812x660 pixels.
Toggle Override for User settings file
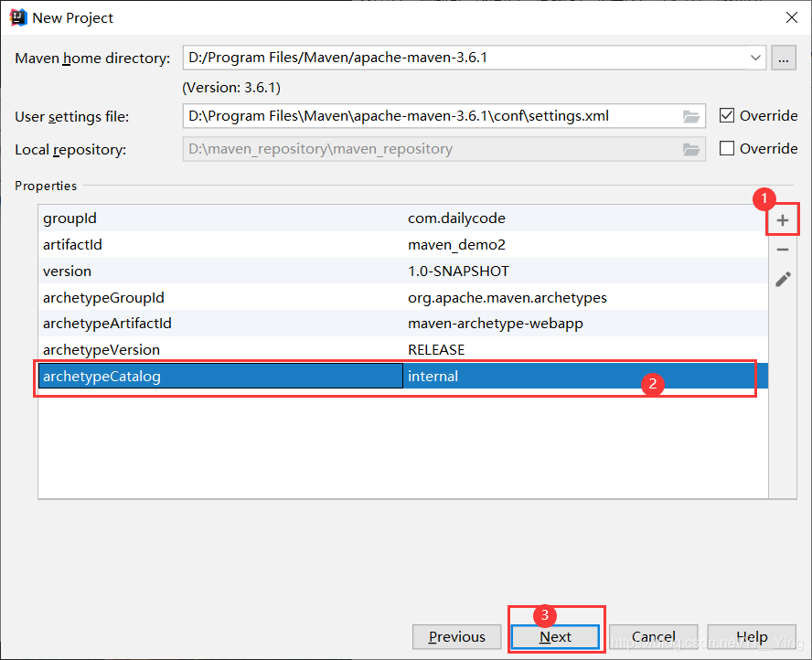click(727, 115)
